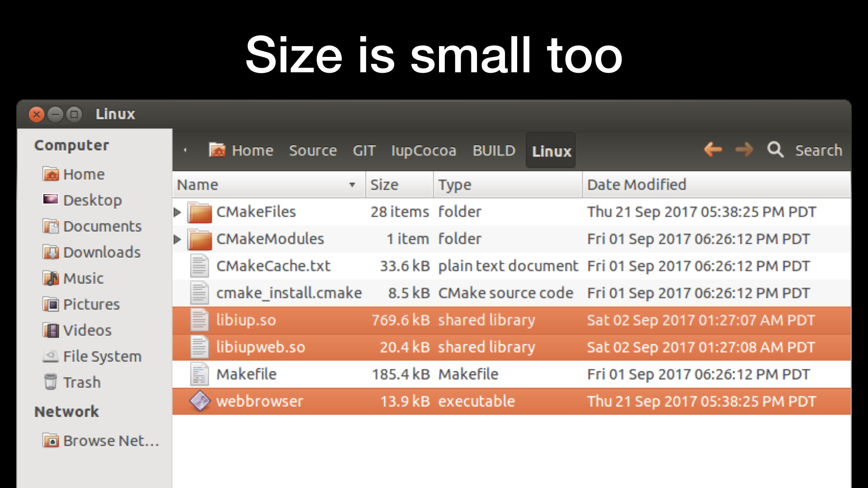Click the Home breadcrumb button
The image size is (868, 488).
tap(242, 150)
